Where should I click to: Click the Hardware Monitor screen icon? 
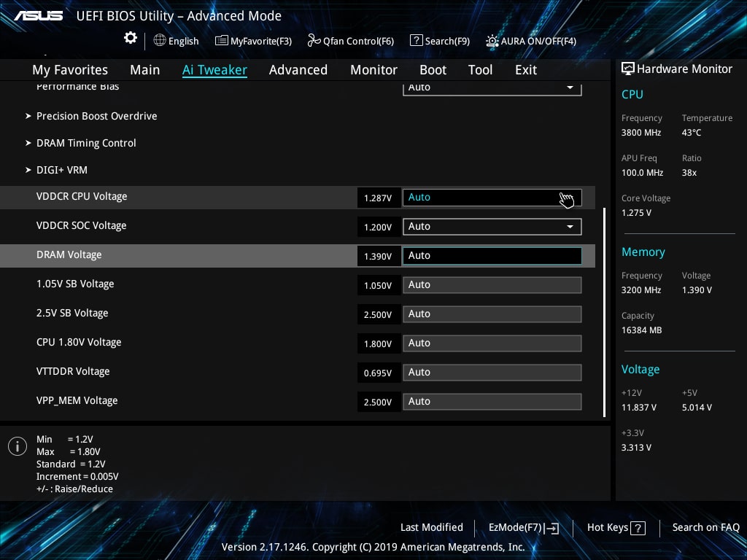click(x=628, y=69)
